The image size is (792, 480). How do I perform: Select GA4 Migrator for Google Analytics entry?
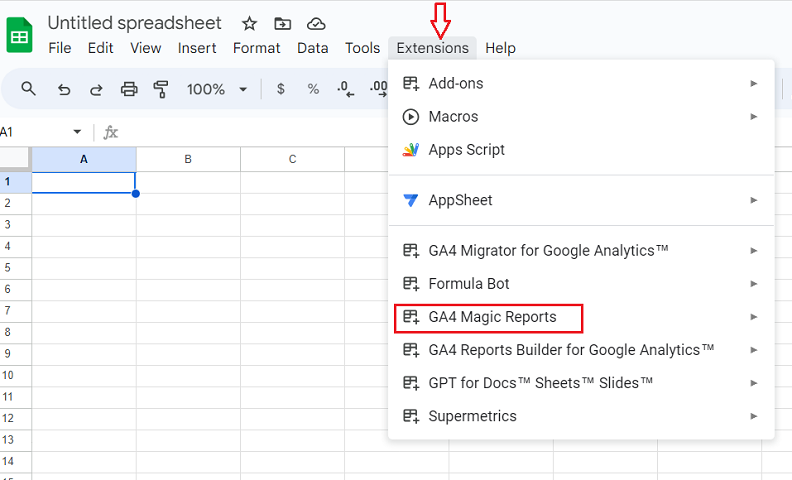point(581,251)
